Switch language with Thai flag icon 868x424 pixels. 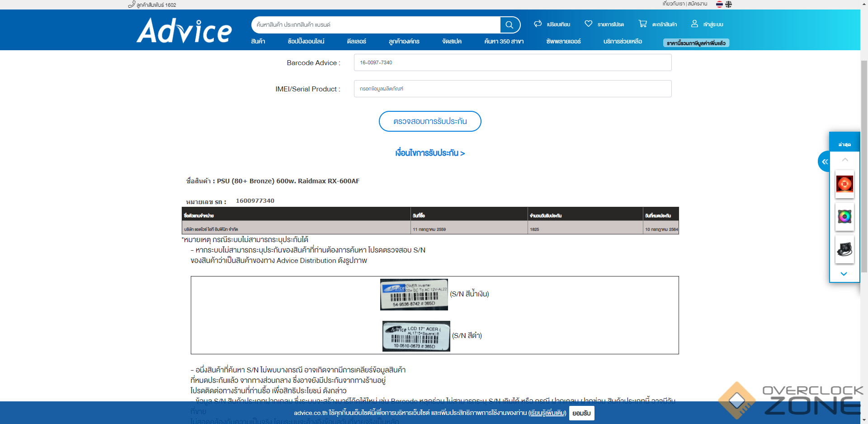(719, 5)
